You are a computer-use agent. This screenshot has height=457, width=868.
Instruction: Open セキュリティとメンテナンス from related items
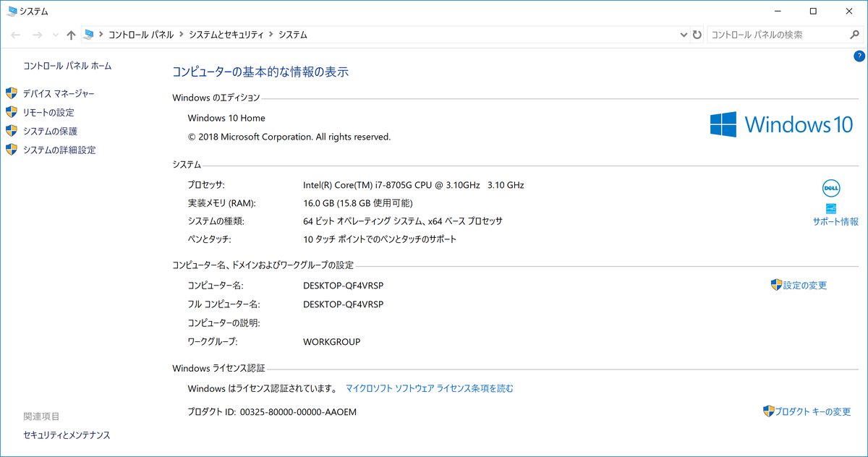(66, 435)
